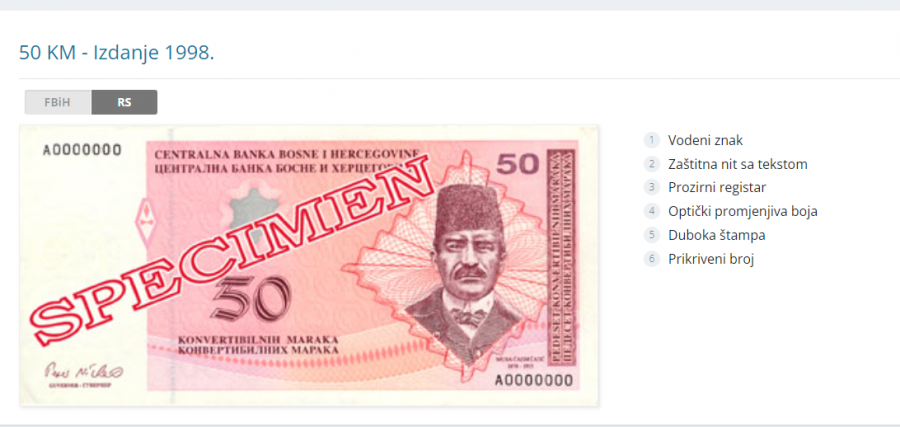Open the 50 KM - Izdanje 1998. heading
Screen dimensions: 900x427
pyautogui.click(x=117, y=53)
